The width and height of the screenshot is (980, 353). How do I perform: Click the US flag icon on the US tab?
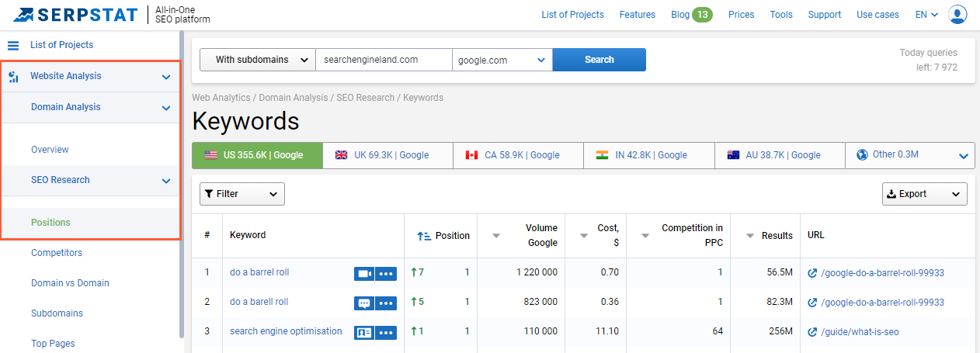[x=211, y=155]
